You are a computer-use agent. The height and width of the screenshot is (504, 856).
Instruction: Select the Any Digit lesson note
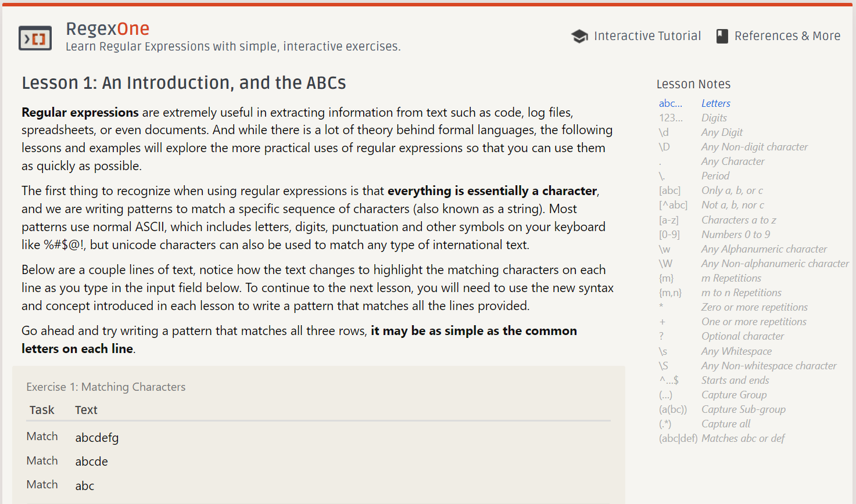coord(722,132)
